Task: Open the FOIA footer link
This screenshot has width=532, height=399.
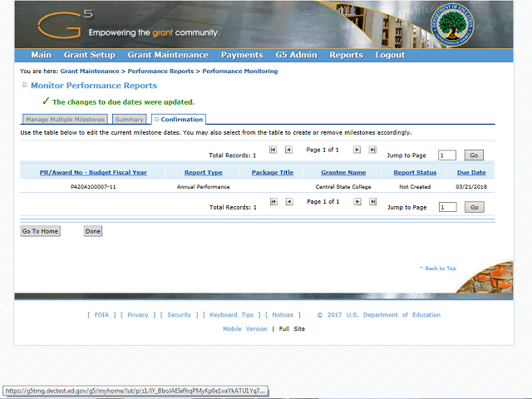Action: [101, 315]
